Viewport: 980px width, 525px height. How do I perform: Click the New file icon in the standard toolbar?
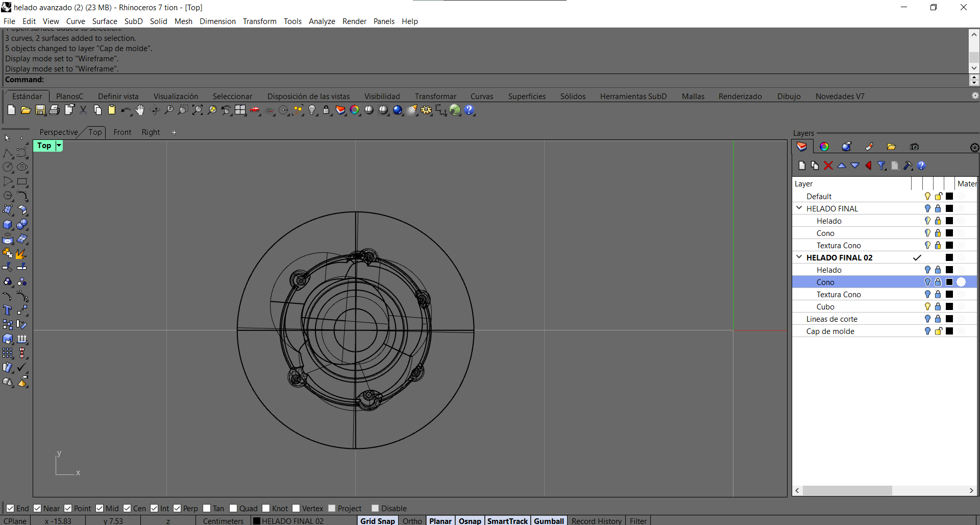pyautogui.click(x=11, y=110)
